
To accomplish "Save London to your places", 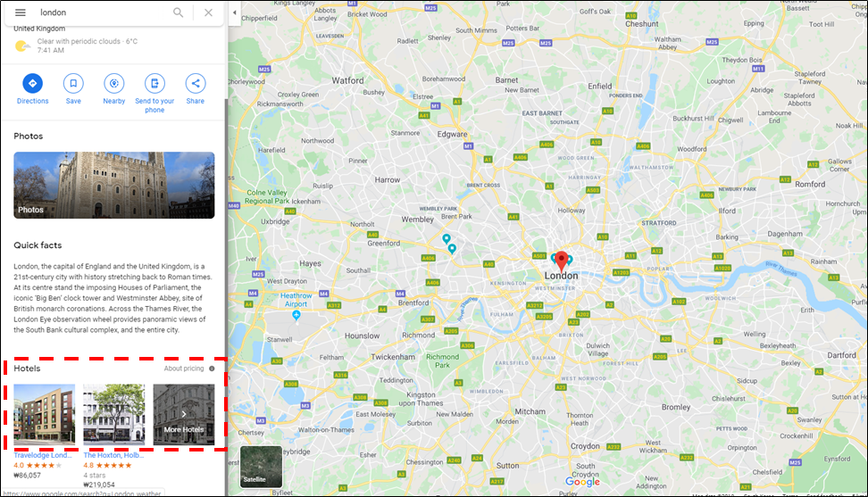I will tap(73, 89).
